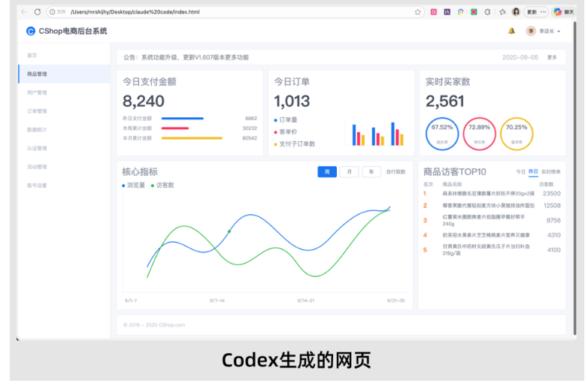588x383 pixels.
Task: Open notifications with the bell icon
Action: coord(511,31)
